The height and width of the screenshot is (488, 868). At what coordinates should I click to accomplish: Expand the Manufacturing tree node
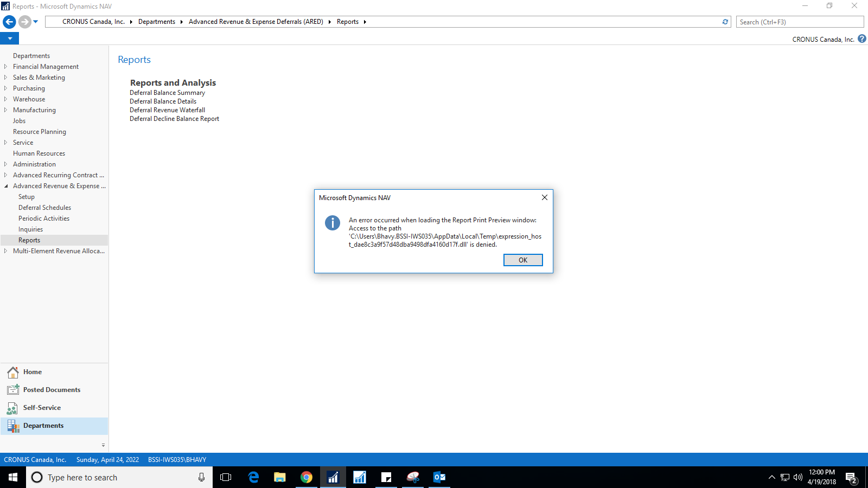pyautogui.click(x=5, y=110)
